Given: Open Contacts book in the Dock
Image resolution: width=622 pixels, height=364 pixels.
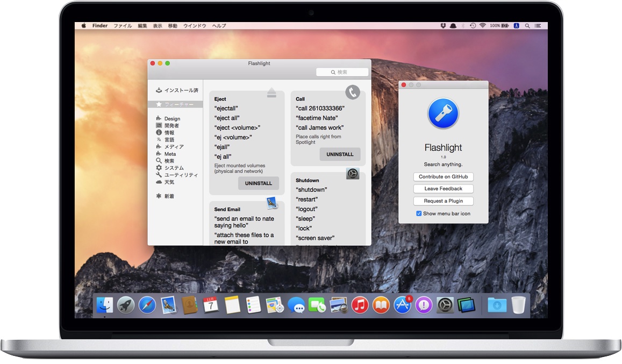Looking at the screenshot, I should tap(190, 305).
